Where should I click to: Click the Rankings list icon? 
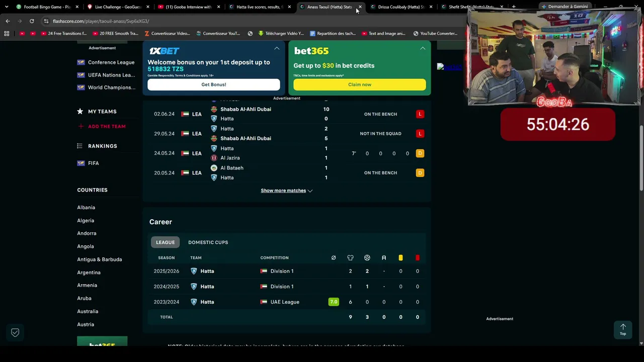click(79, 146)
